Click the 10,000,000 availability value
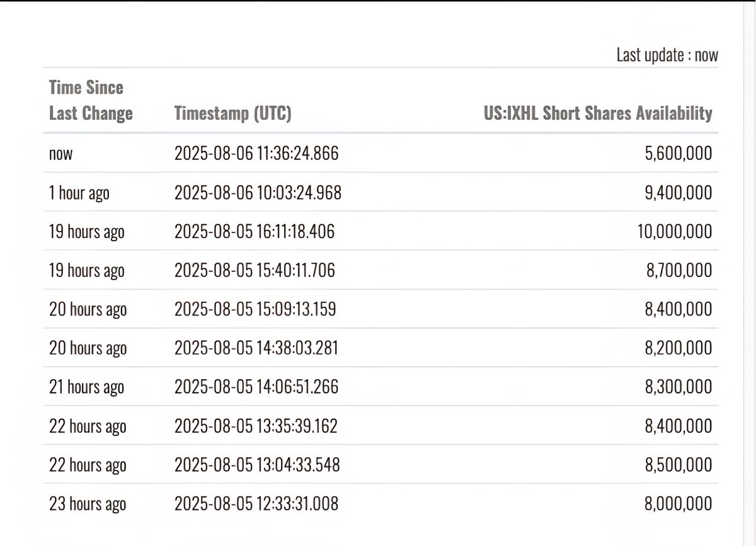Viewport: 756px width, 546px height. (x=675, y=231)
